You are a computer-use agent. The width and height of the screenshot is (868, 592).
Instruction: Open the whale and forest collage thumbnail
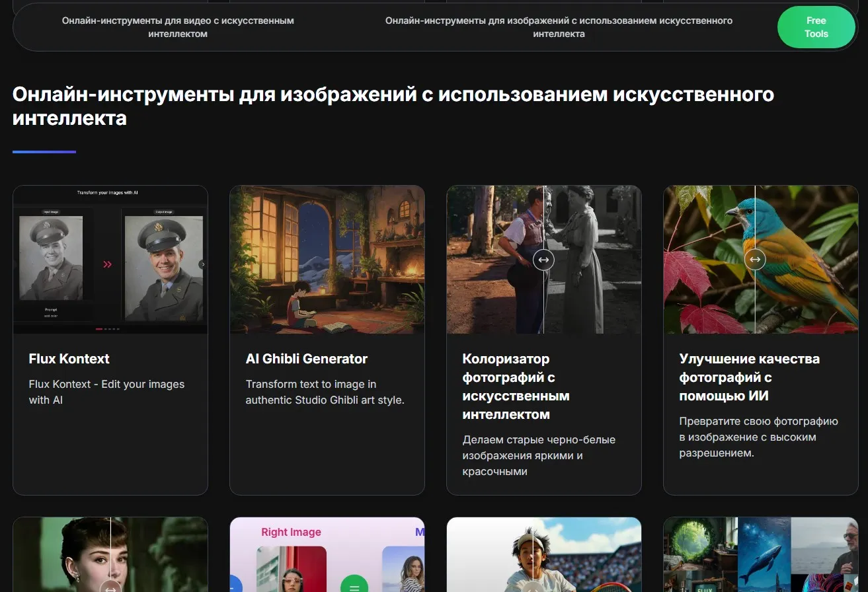point(761,555)
